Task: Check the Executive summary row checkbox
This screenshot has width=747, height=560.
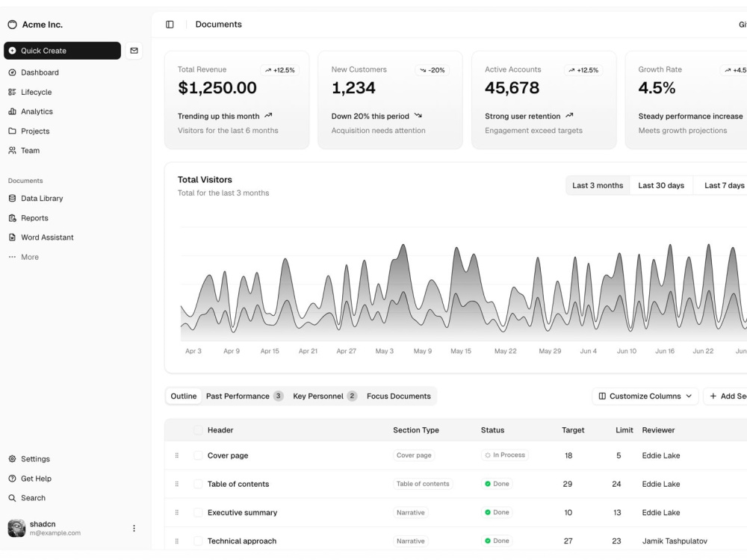Action: coord(198,512)
